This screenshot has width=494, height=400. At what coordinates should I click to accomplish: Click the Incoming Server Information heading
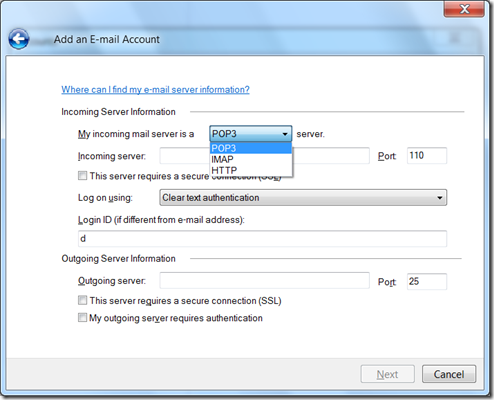pyautogui.click(x=118, y=112)
